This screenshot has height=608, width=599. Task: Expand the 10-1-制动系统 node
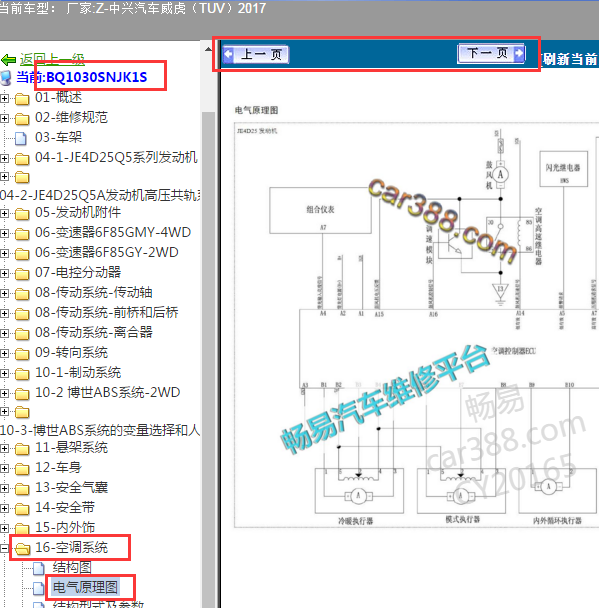4,373
